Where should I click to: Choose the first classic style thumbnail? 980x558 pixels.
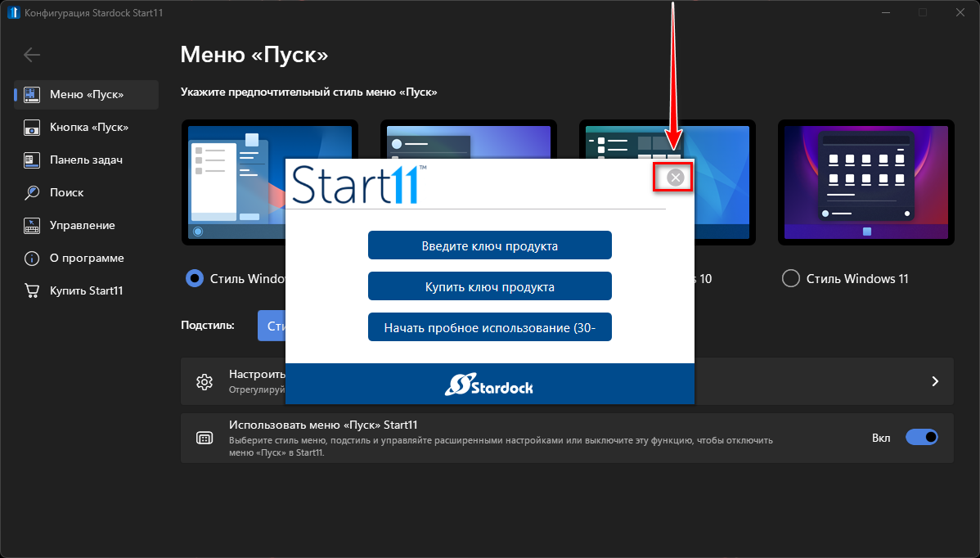point(234,182)
